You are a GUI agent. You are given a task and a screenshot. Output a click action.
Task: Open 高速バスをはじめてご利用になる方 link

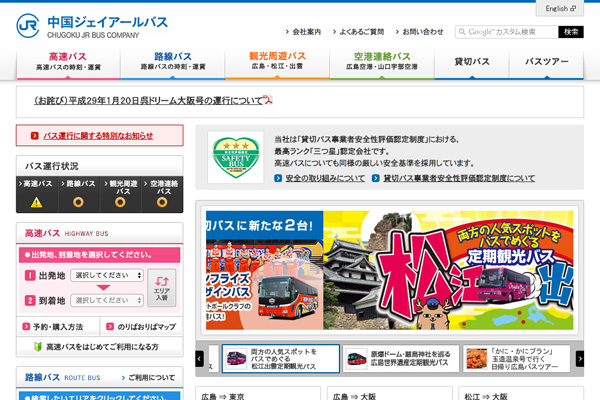point(102,347)
